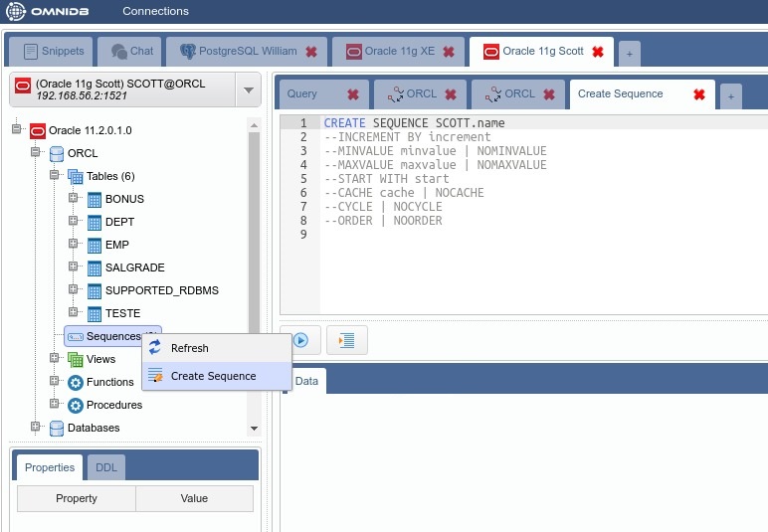The height and width of the screenshot is (532, 768).
Task: Click the run query play button
Action: pyautogui.click(x=300, y=340)
